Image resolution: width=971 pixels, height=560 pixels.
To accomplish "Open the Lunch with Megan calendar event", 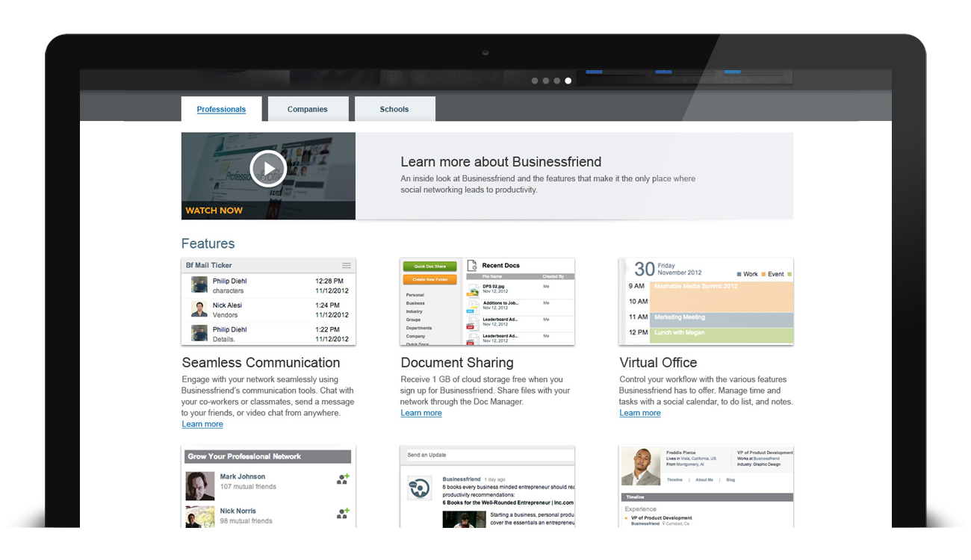I will (x=721, y=335).
